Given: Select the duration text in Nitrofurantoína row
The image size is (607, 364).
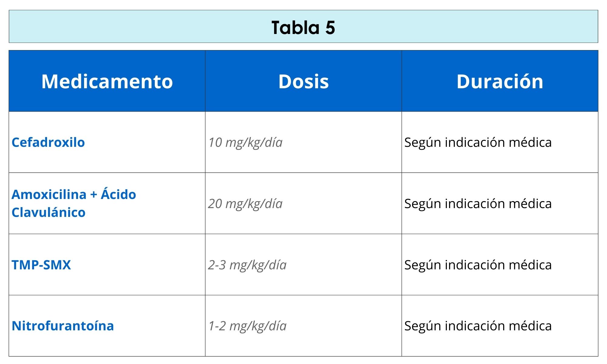Looking at the screenshot, I should [478, 326].
